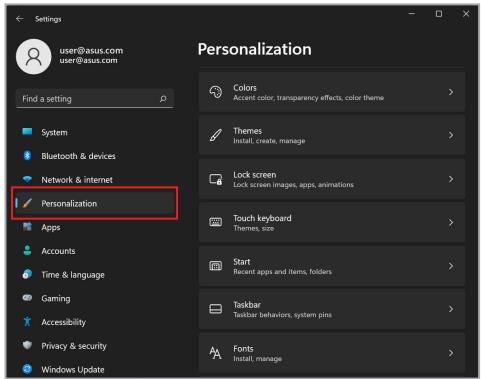The height and width of the screenshot is (379, 481).
Task: Click the Windows Update circular arrows icon
Action: pos(27,369)
